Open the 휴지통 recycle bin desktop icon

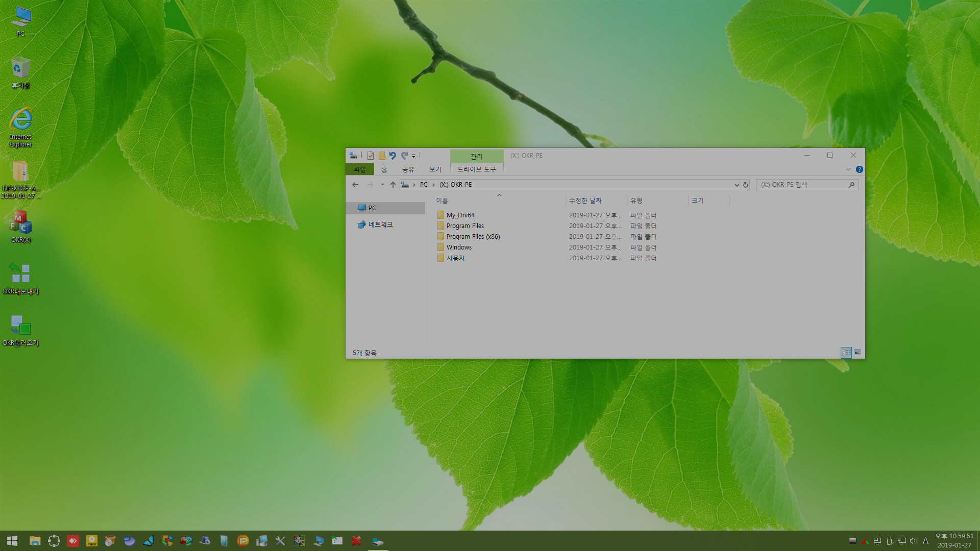point(20,73)
